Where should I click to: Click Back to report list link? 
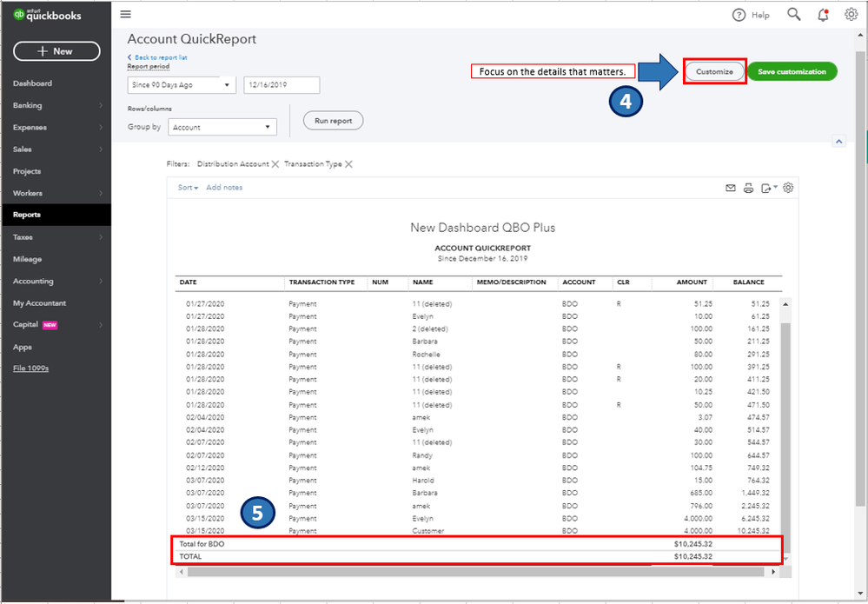160,57
